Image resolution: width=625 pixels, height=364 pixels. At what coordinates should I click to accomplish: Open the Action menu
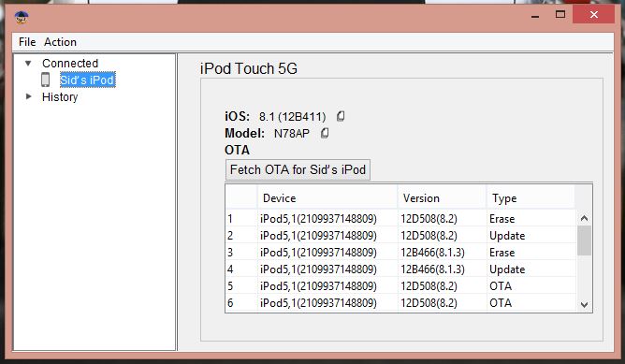click(60, 42)
